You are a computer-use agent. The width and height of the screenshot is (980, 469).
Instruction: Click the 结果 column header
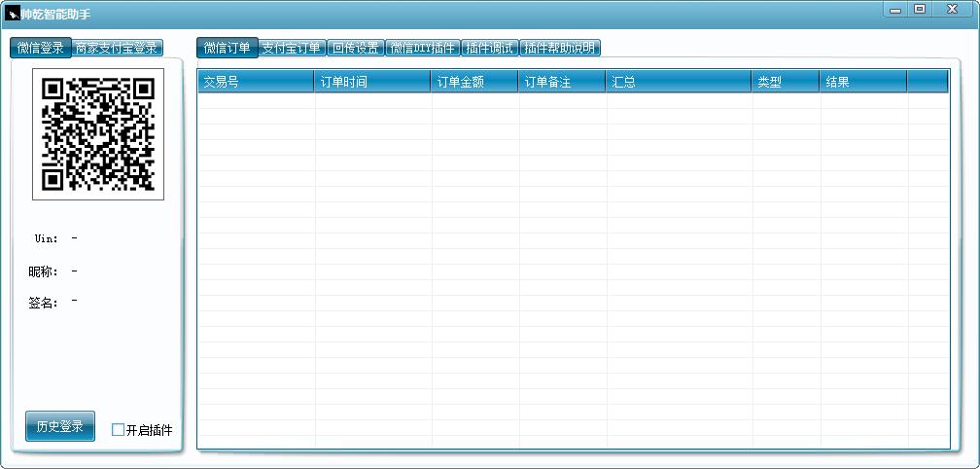863,82
